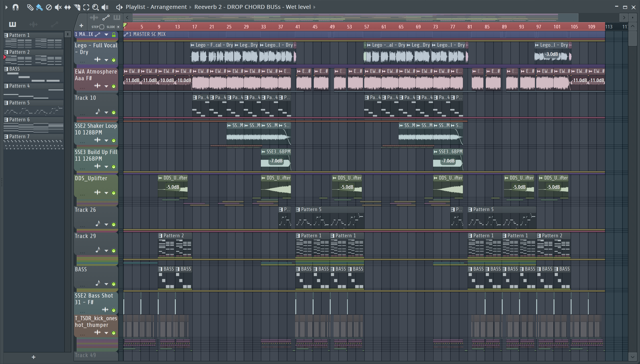
Task: Open Lego Full Vocal track dropdown arrow
Action: [106, 60]
